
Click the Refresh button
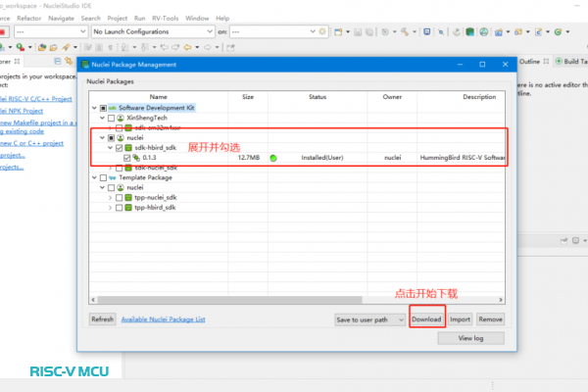pos(102,319)
